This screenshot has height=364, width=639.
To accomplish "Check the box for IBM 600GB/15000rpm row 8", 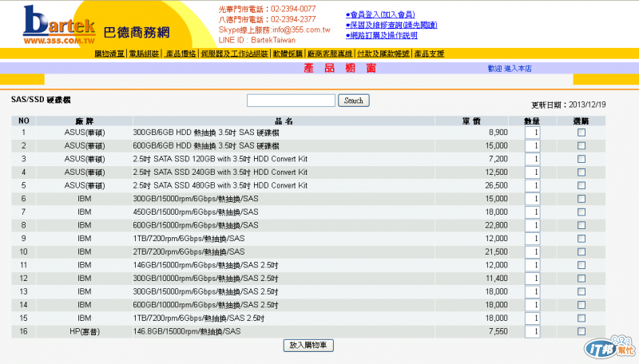I will coord(581,226).
